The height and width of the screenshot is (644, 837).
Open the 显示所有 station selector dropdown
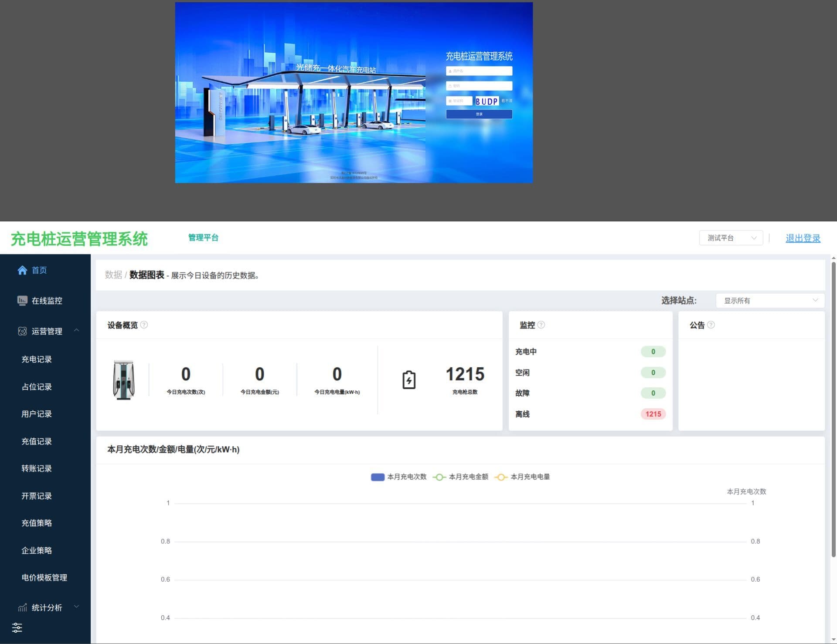coord(770,301)
